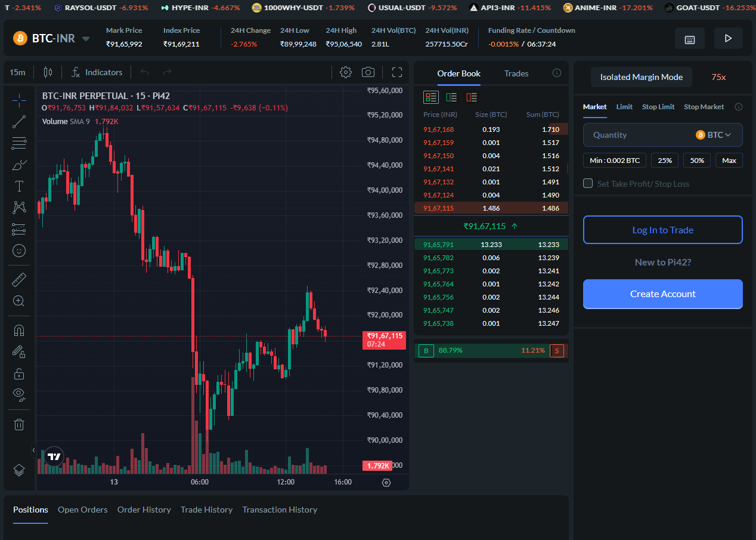Toggle lock all drawings padlock
The image size is (756, 540).
[x=19, y=374]
